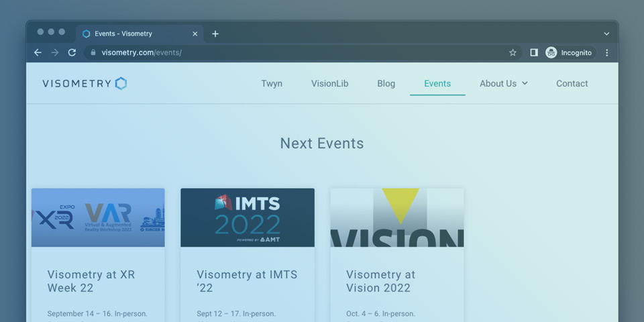Viewport: 644px width, 322px height.
Task: Open the VISION event banner image
Action: point(397,217)
